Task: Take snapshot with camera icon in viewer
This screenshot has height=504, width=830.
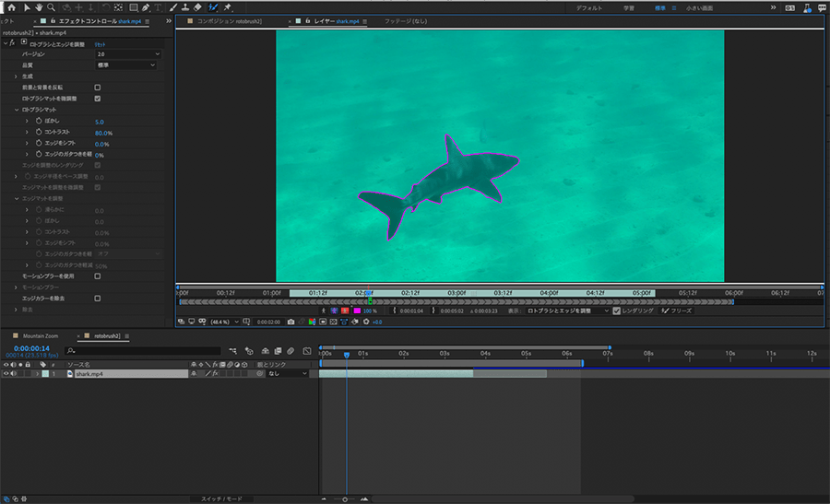Action: coord(290,322)
